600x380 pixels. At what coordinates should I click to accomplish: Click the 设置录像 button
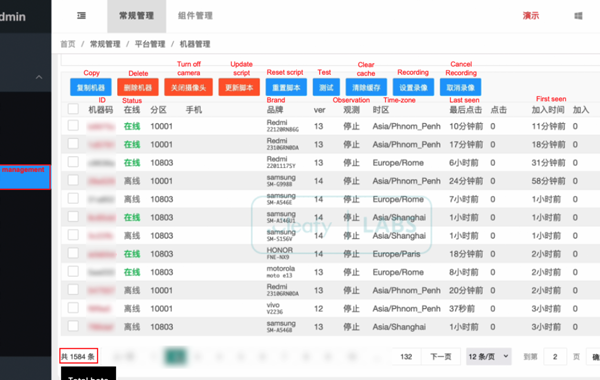413,87
